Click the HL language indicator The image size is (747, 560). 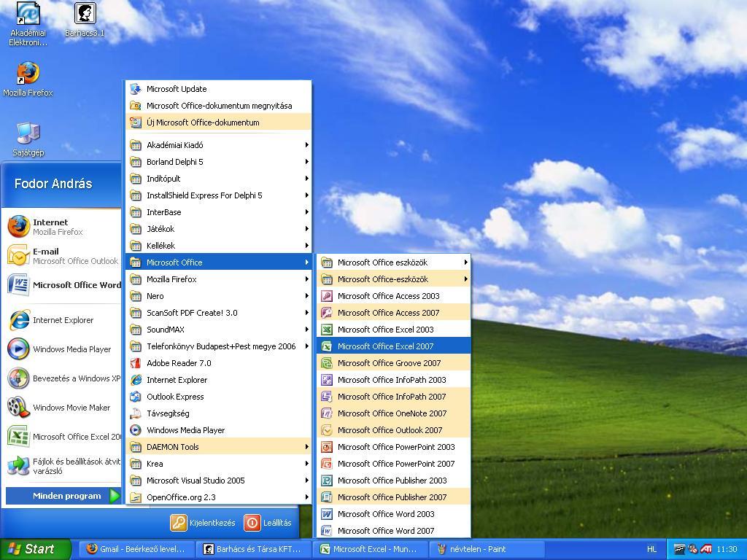(x=651, y=549)
